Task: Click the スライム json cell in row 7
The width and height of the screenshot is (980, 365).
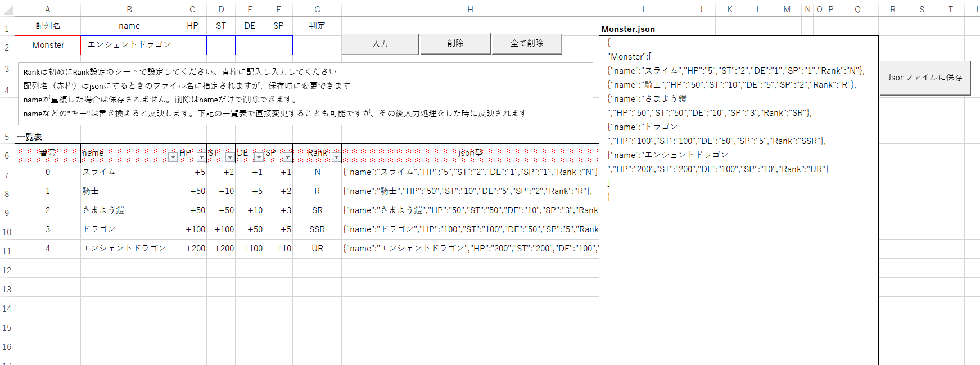Action: coord(470,172)
